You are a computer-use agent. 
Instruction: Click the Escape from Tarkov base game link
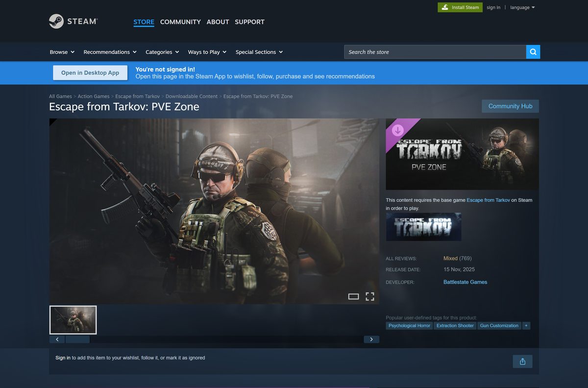[488, 200]
